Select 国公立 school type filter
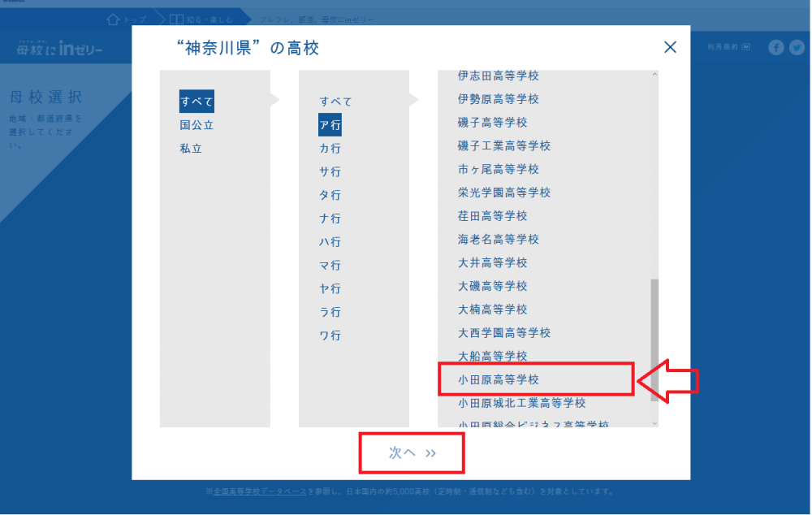The height and width of the screenshot is (515, 812). [197, 125]
